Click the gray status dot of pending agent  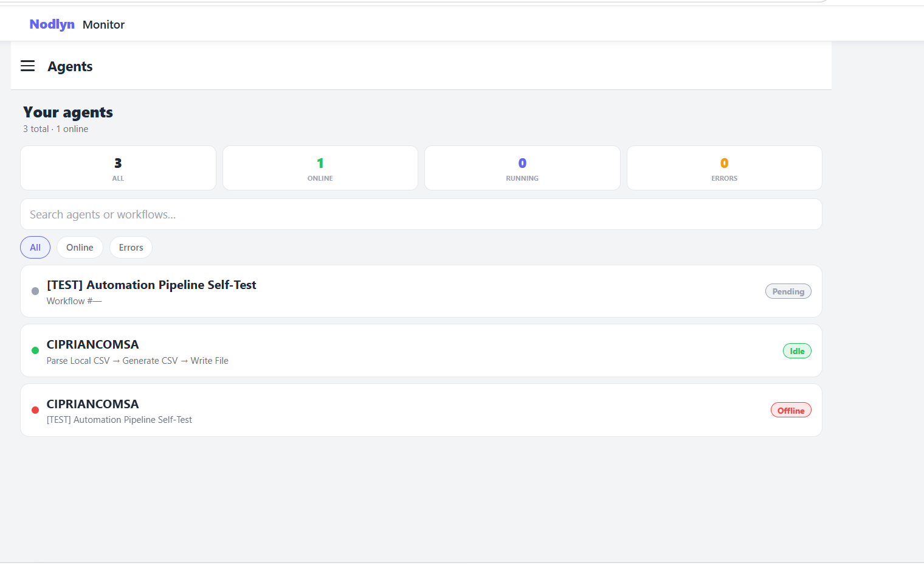tap(35, 291)
